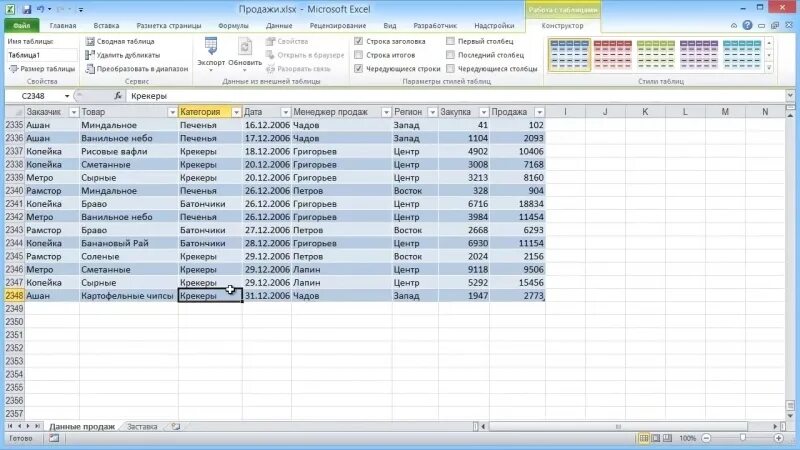The width and height of the screenshot is (800, 450).
Task: Switch to the Разработчик ribbon tab
Action: (435, 26)
